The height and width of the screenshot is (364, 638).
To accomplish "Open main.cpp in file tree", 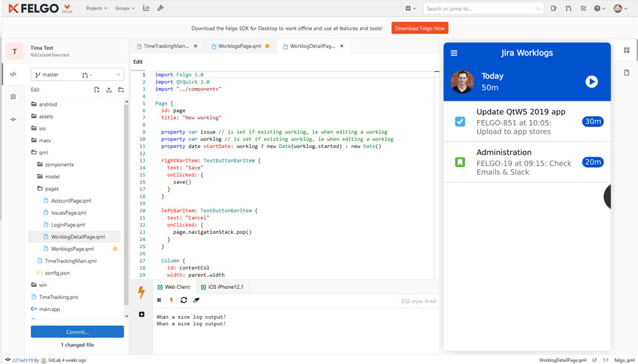I will coord(49,309).
